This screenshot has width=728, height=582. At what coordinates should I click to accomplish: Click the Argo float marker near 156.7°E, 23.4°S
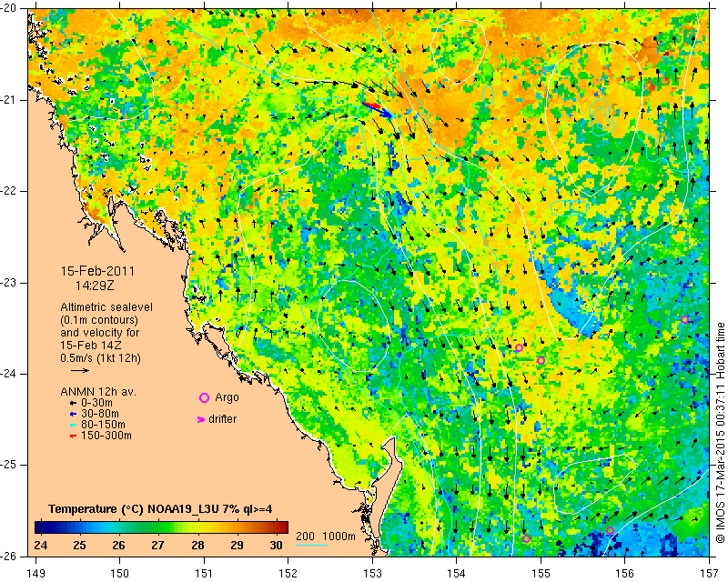pos(684,319)
